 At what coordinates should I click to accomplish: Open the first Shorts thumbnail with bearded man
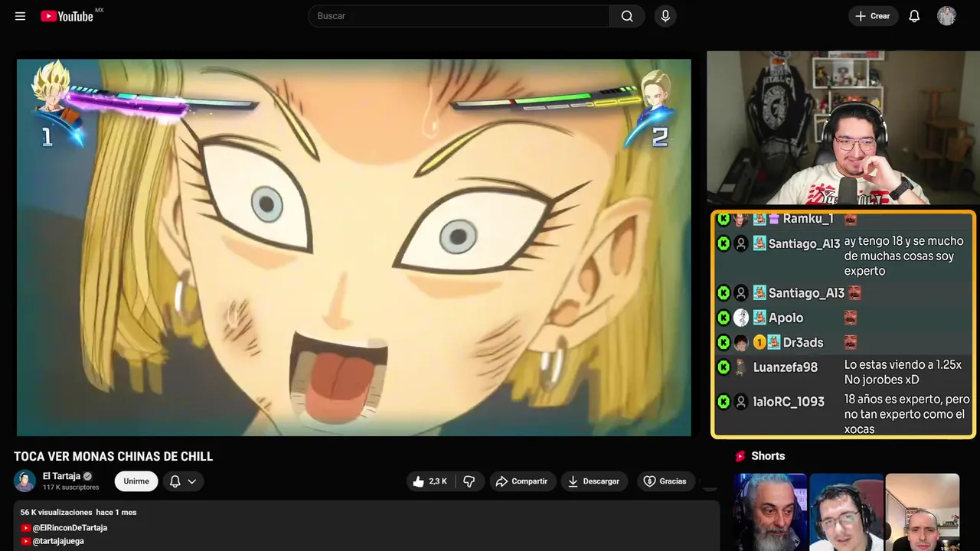770,512
